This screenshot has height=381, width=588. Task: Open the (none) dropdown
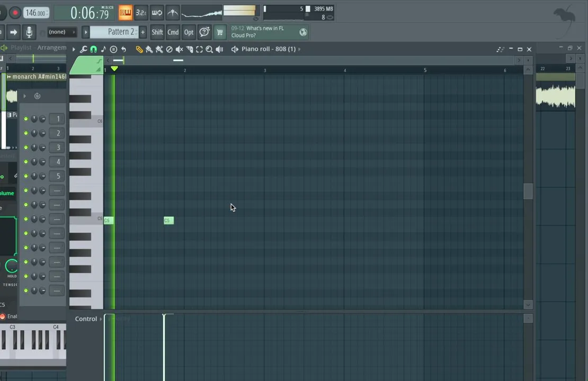coord(61,32)
